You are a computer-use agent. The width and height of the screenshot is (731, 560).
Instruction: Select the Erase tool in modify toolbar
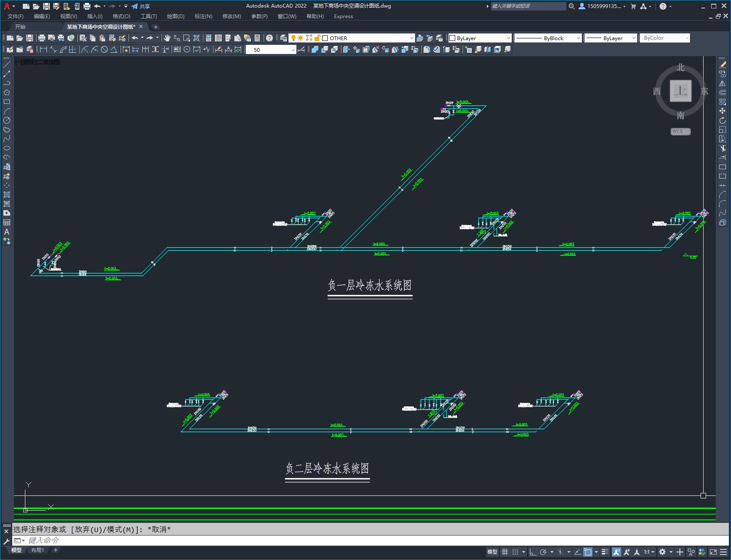click(x=723, y=65)
